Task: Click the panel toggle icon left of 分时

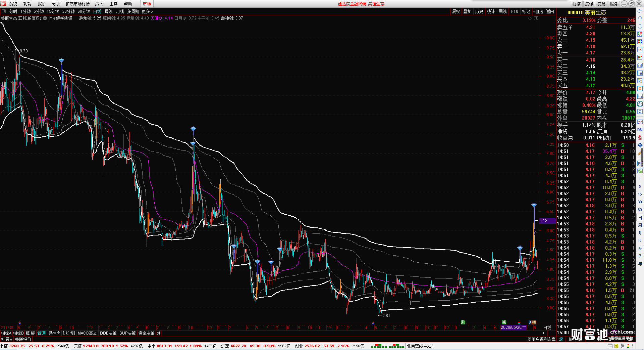Action: click(4, 11)
